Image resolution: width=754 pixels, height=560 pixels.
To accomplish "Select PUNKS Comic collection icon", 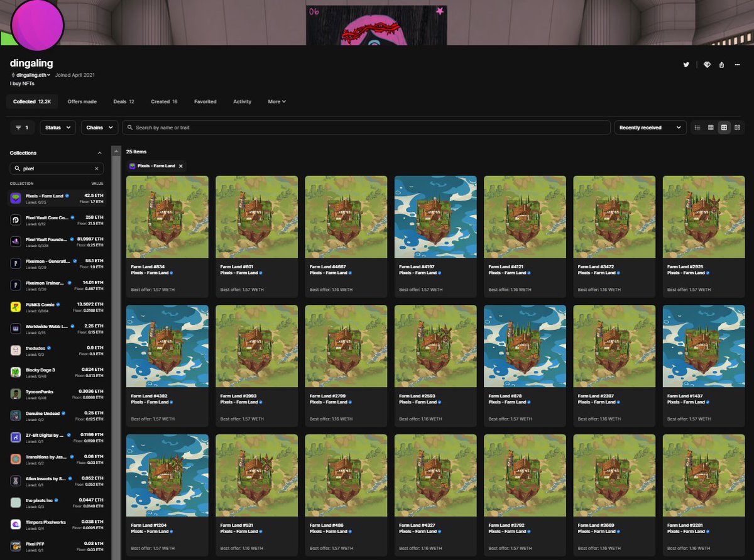I will (16, 307).
